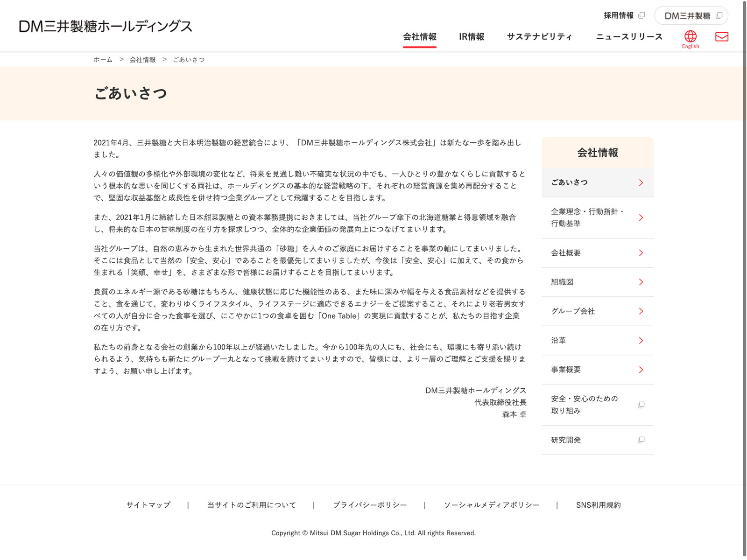This screenshot has height=560, width=747.
Task: Click the DM三井製糖ホールディングス logo
Action: [106, 26]
